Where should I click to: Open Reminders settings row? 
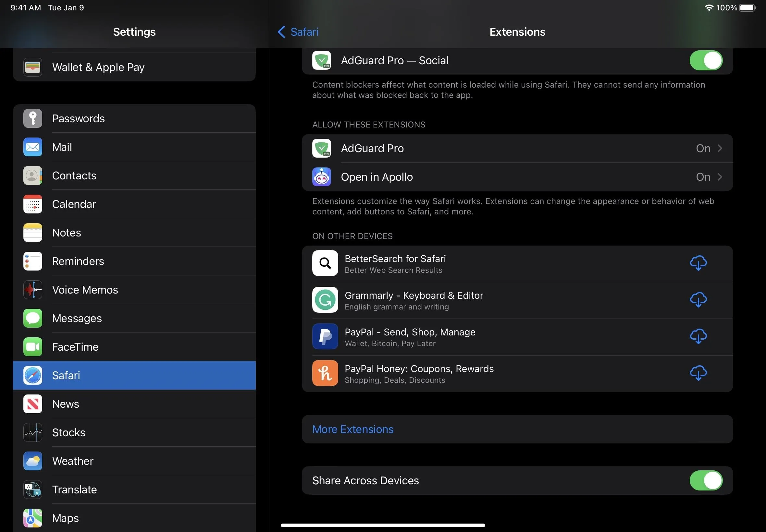click(x=134, y=261)
